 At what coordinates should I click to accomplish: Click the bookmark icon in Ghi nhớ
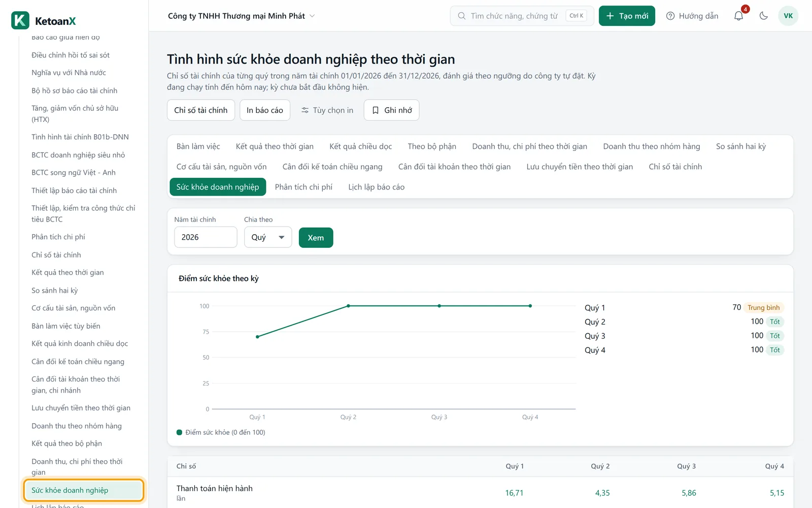pos(376,110)
